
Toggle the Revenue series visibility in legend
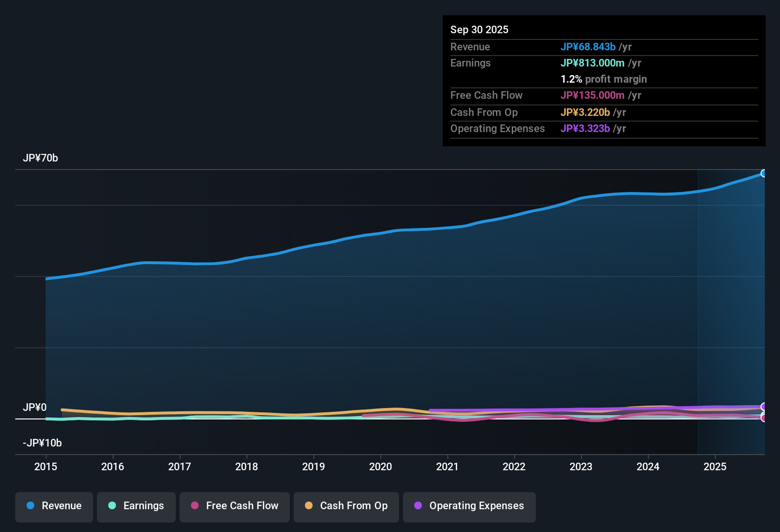(x=54, y=506)
